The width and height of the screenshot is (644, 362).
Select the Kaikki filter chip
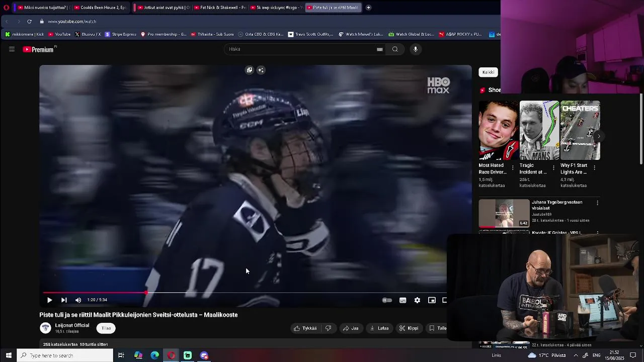pos(488,72)
